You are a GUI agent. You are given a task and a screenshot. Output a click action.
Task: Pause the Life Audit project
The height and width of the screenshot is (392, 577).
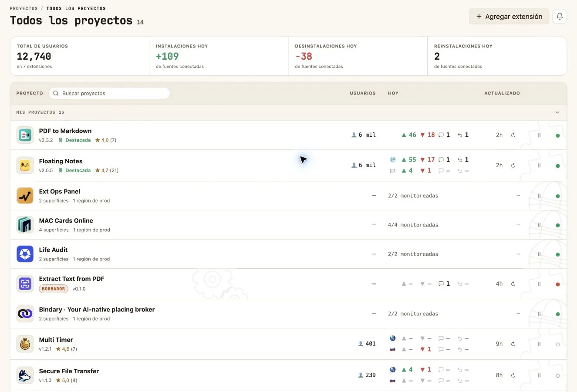click(x=539, y=254)
